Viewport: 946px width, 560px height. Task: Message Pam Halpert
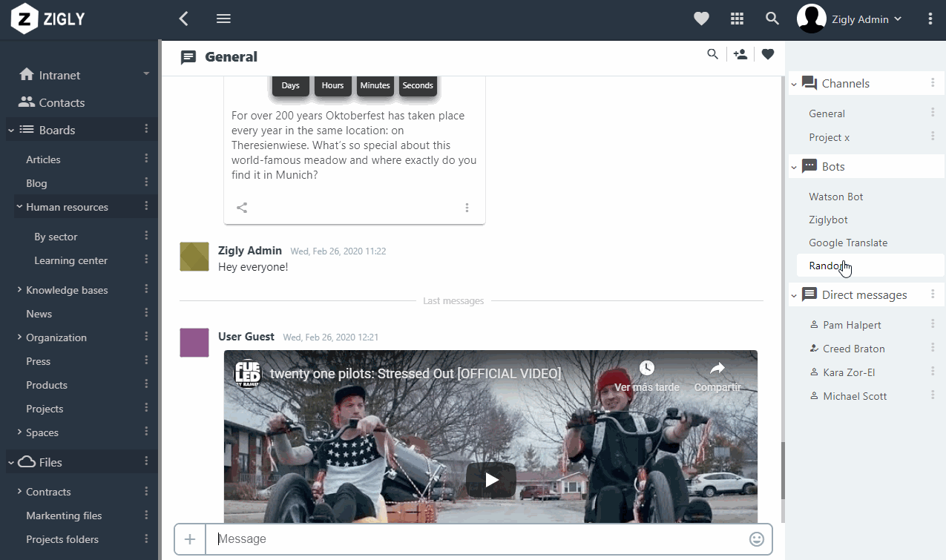(x=852, y=325)
